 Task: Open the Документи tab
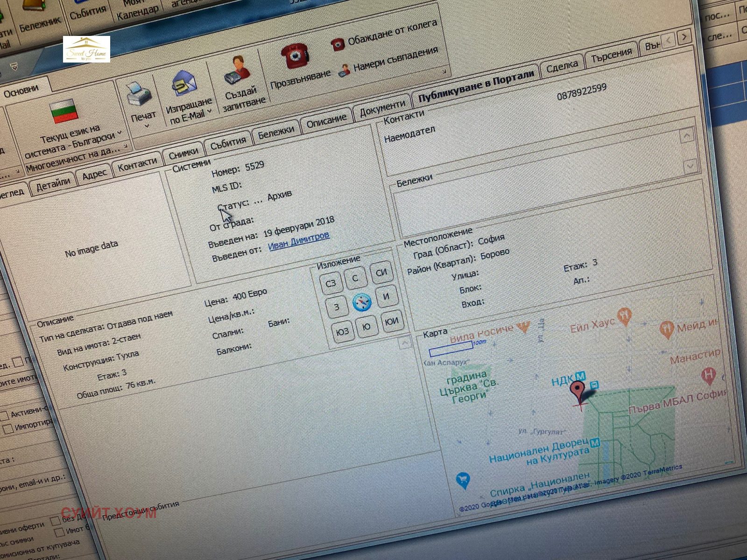click(382, 108)
